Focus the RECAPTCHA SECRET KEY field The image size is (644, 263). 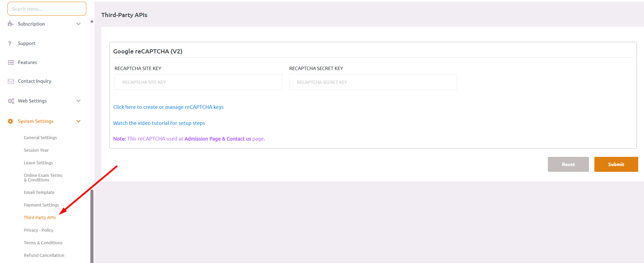[373, 82]
